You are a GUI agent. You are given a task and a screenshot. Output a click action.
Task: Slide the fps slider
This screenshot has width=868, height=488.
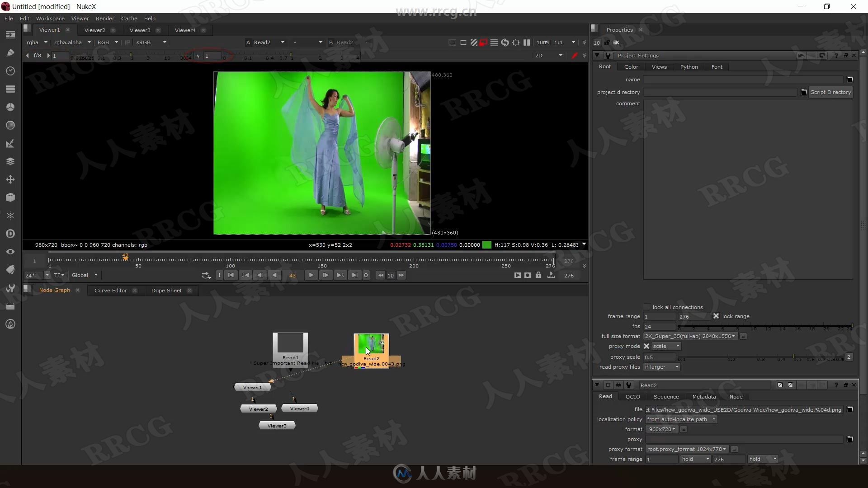coord(765,326)
